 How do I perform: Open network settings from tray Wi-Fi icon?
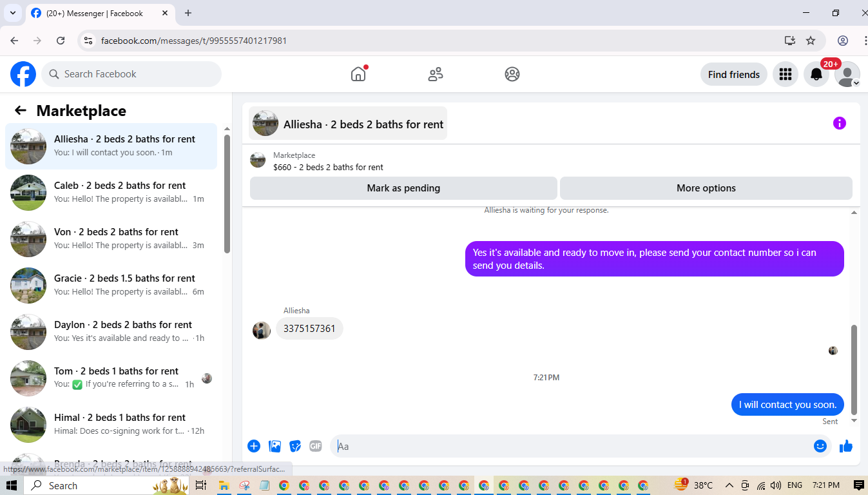click(761, 485)
